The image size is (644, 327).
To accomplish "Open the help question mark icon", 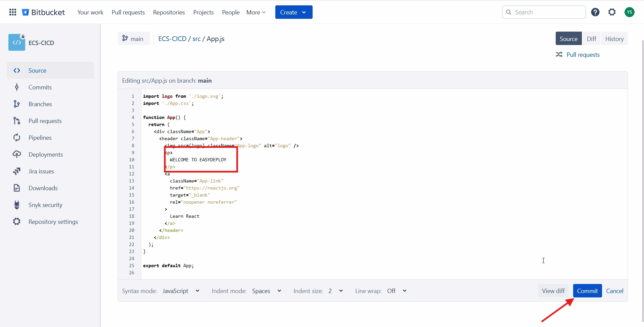I will pyautogui.click(x=595, y=12).
